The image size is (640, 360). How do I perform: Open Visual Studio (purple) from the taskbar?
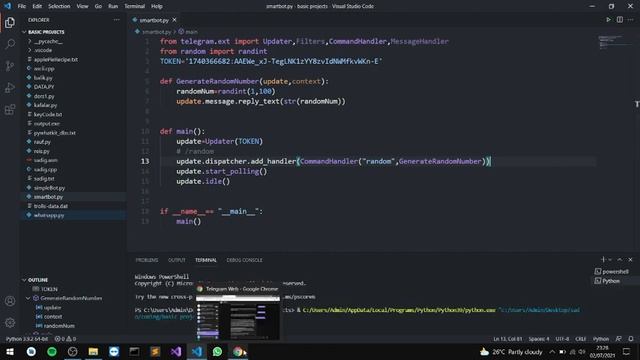click(x=176, y=351)
